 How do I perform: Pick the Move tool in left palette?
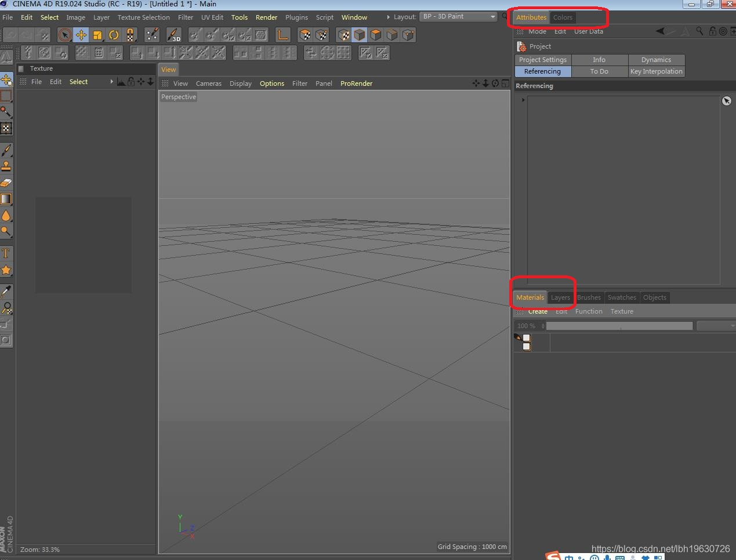click(x=6, y=80)
